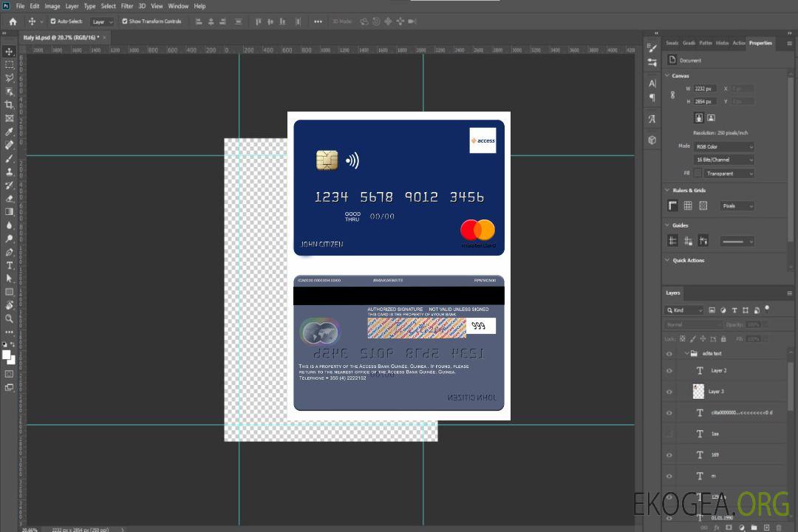Click the canvas Fill color swatch
The width and height of the screenshot is (798, 532).
[x=698, y=174]
